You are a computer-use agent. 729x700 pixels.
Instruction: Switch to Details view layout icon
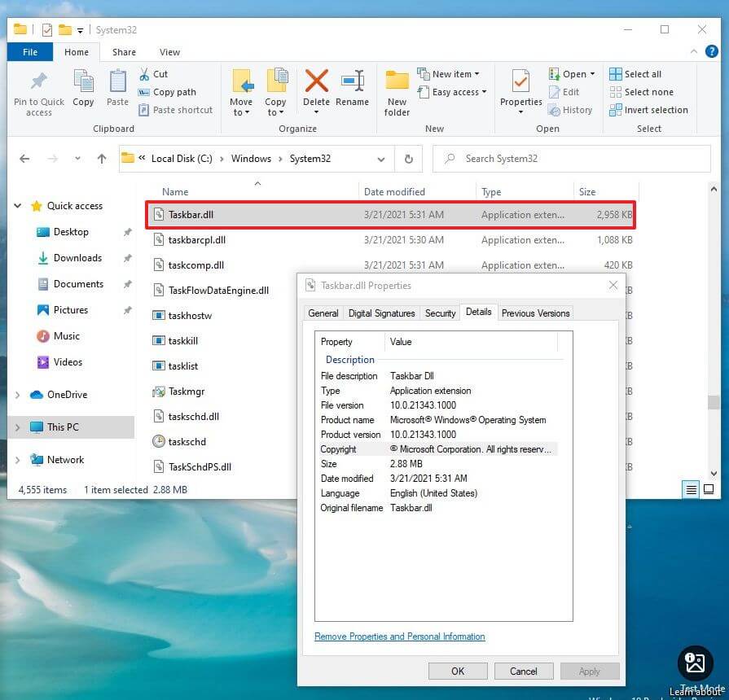pos(692,489)
